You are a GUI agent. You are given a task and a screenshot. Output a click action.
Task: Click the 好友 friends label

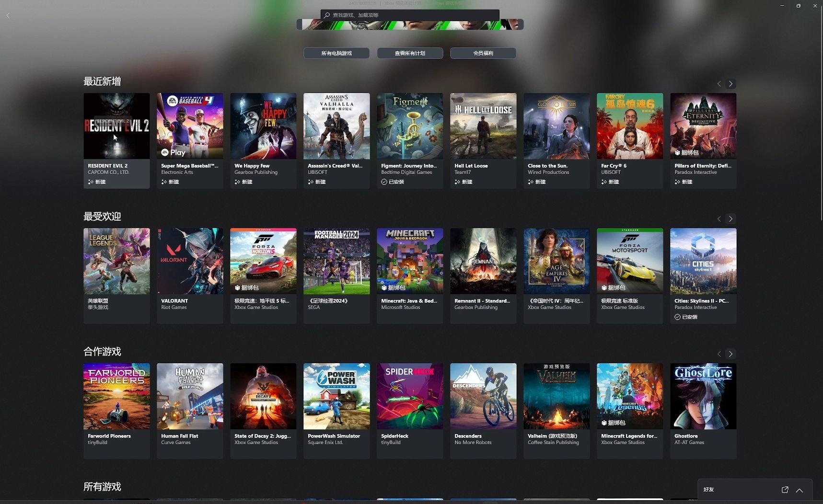[708, 490]
